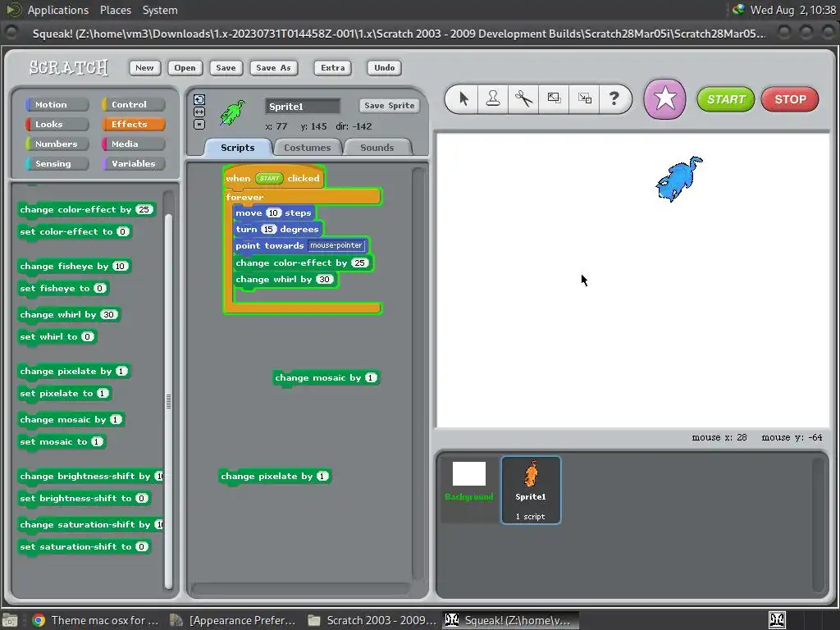Select the Sensing block category
This screenshot has width=840, height=630.
(57, 164)
